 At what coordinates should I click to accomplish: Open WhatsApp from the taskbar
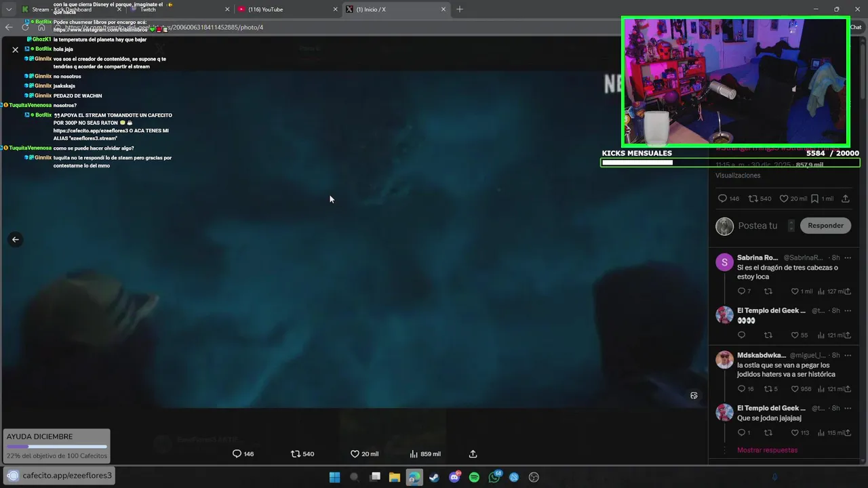point(494,477)
